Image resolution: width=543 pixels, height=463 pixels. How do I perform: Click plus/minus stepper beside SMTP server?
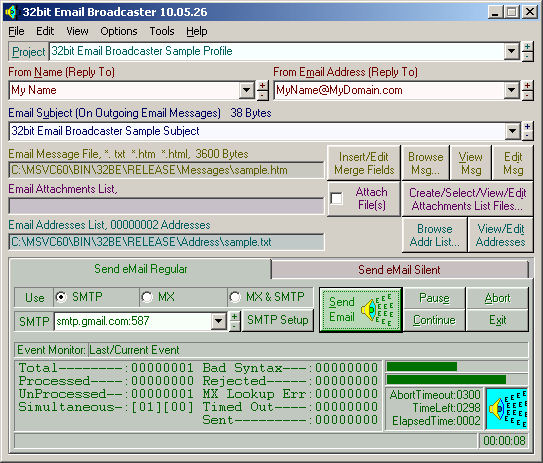[x=234, y=321]
